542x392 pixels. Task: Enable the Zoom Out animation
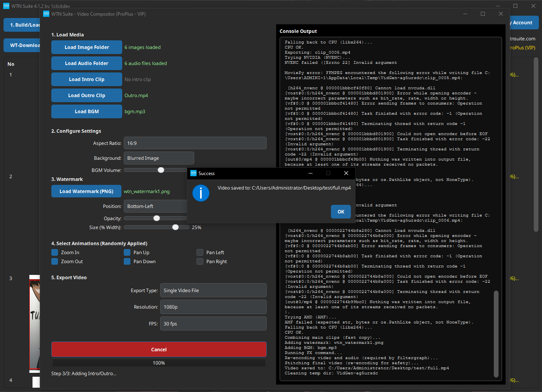click(x=54, y=261)
